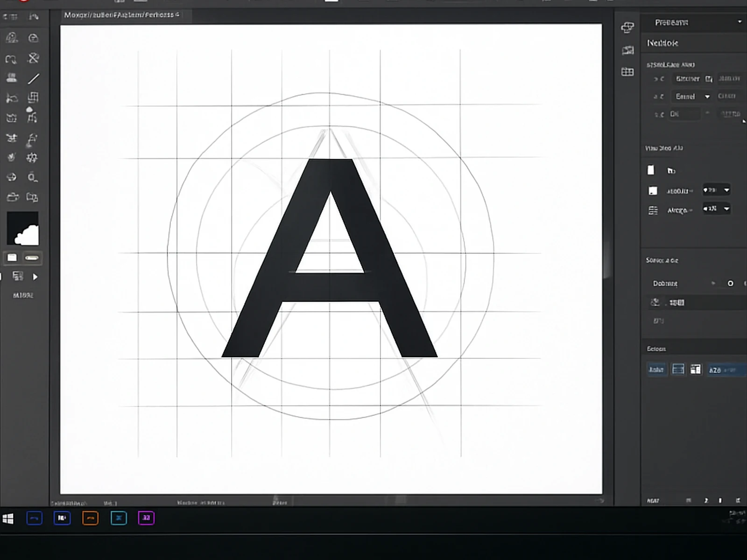Toggle the white rectangle mode button
The width and height of the screenshot is (747, 560).
coord(12,258)
